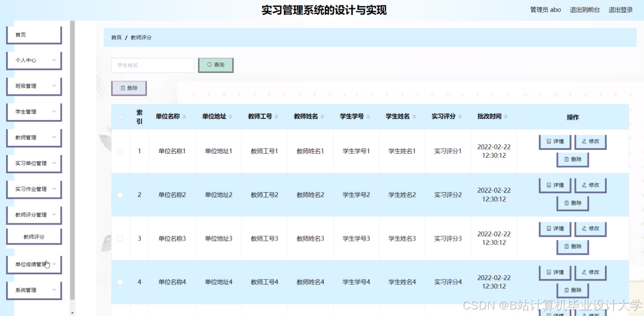The height and width of the screenshot is (316, 644).
Task: Select the 教师评分 submenu item
Action: (x=34, y=237)
